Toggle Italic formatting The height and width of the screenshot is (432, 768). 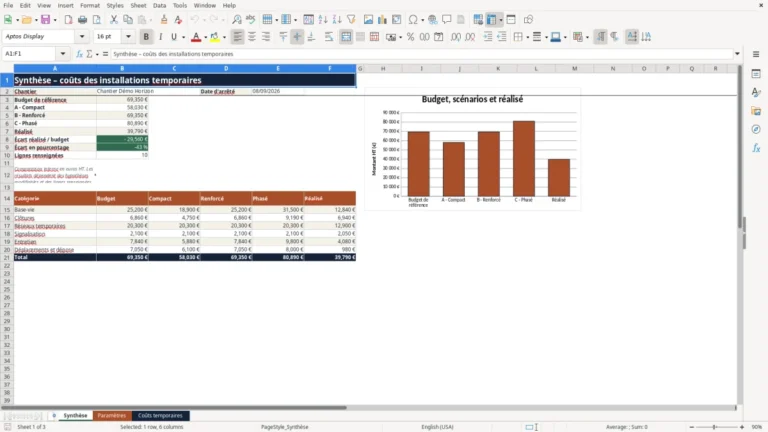coord(160,37)
